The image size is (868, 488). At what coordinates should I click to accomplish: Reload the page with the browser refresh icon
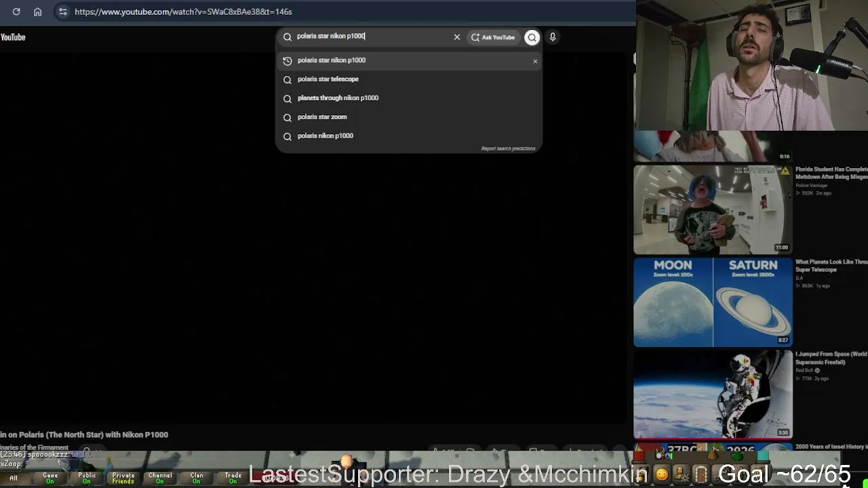click(x=16, y=12)
